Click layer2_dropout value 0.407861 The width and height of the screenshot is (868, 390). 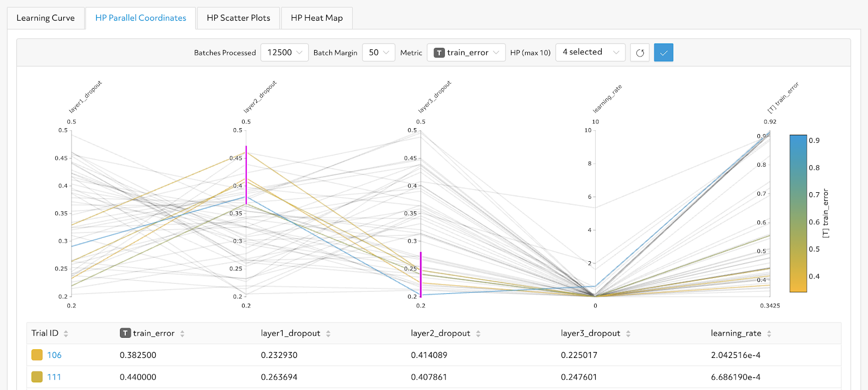(x=429, y=377)
